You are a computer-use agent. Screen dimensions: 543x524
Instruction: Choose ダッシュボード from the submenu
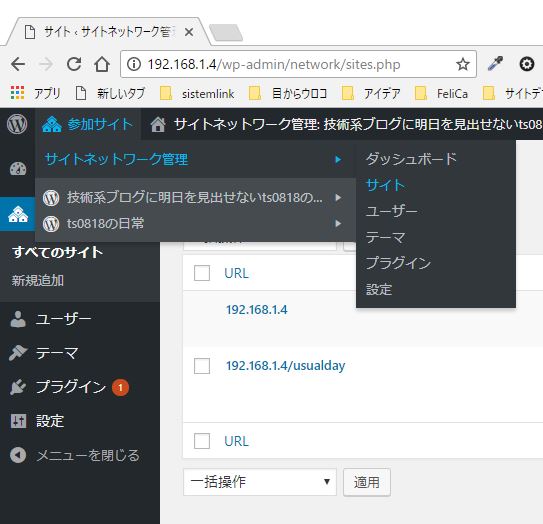(x=411, y=159)
